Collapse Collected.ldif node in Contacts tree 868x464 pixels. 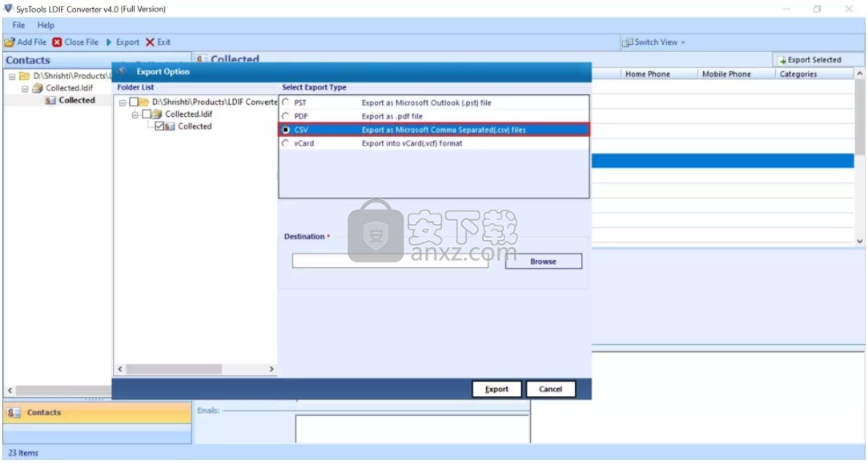coord(25,89)
